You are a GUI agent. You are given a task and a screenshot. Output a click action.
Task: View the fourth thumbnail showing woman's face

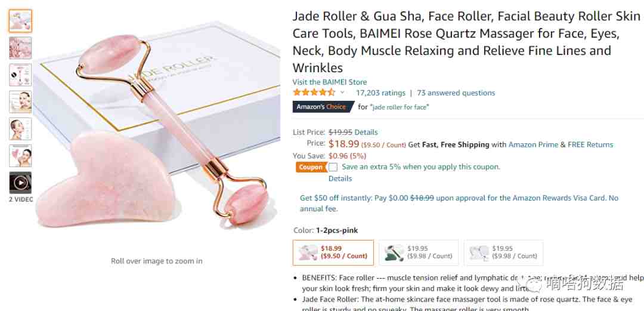(x=20, y=101)
